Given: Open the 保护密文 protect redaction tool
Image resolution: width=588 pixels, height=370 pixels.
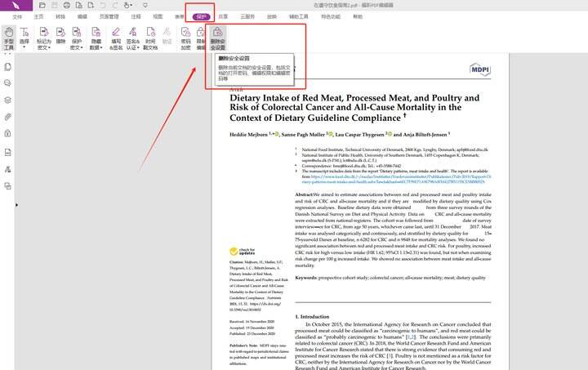Looking at the screenshot, I should tap(77, 38).
